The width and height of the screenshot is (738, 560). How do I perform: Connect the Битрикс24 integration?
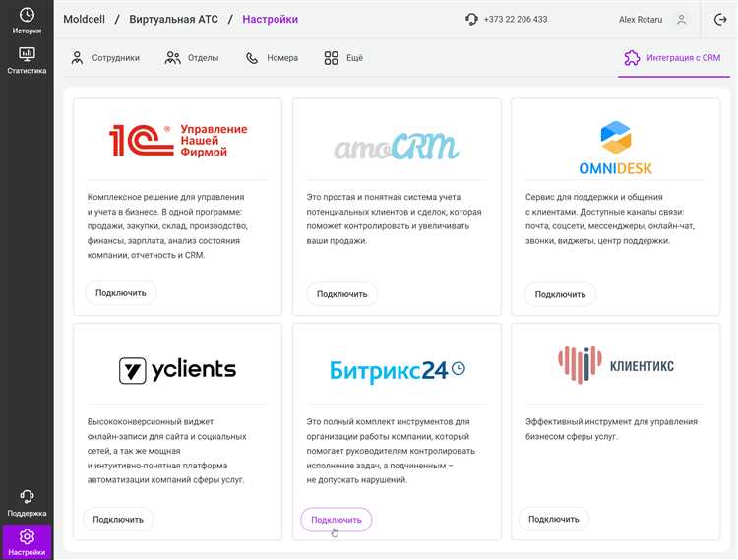[x=336, y=519]
